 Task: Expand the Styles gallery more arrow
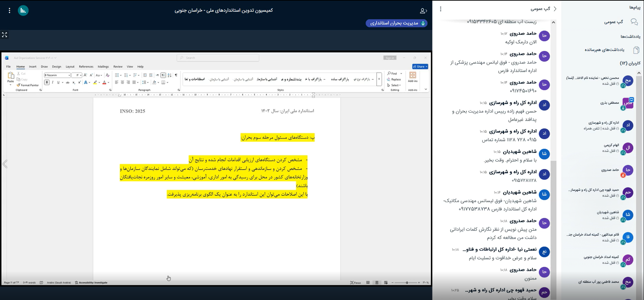pyautogui.click(x=379, y=79)
